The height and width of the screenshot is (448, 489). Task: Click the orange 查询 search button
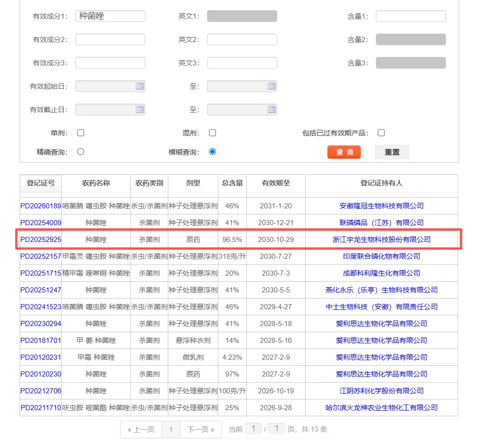click(x=344, y=152)
